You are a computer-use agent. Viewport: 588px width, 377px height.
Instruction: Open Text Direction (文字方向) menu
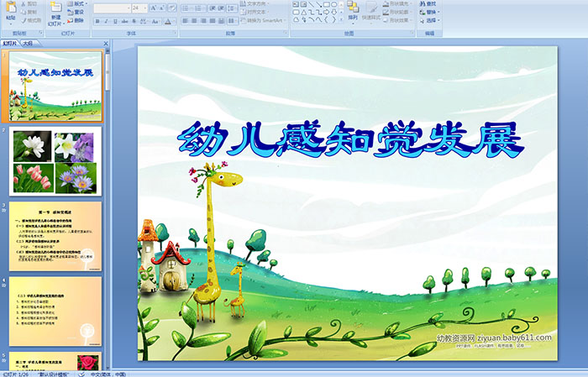(x=254, y=3)
